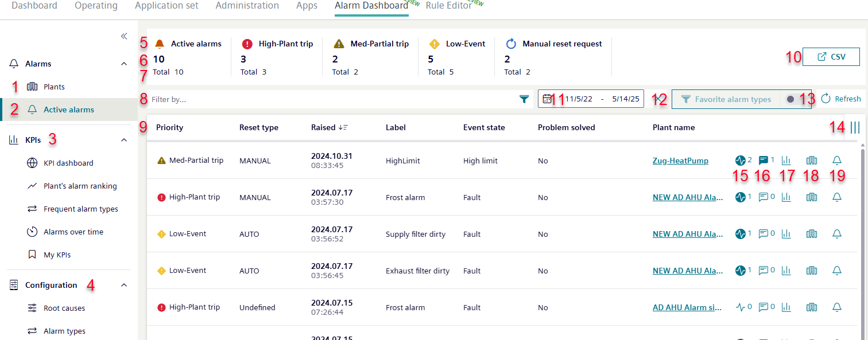Select the Med-Partial trip summary card
Viewport: 868px width, 340px height.
pyautogui.click(x=370, y=57)
